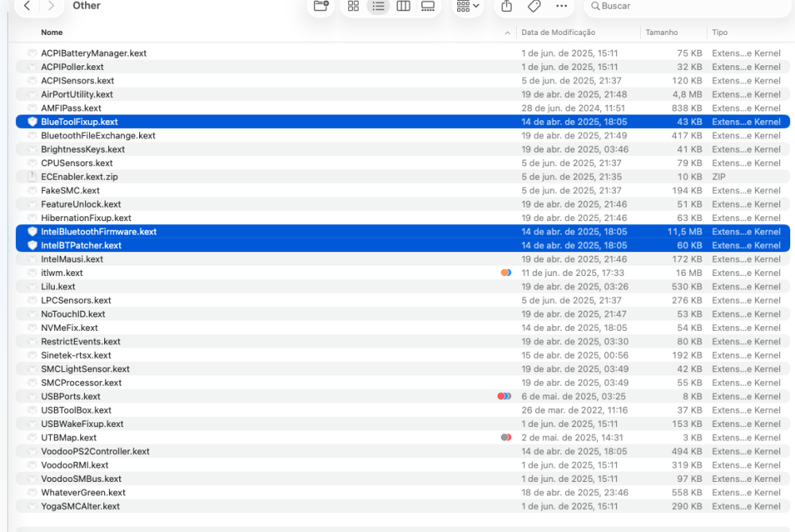Select BlueToolFixup.kext file name

click(x=79, y=122)
